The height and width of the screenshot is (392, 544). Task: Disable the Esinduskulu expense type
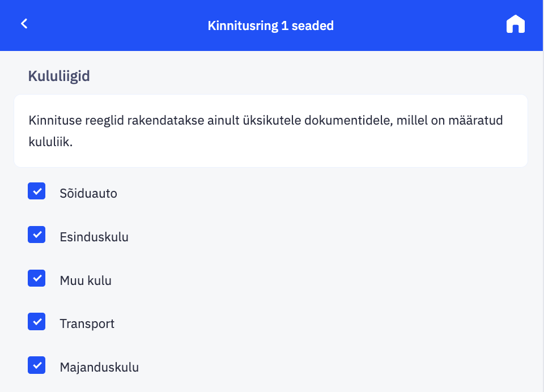[x=36, y=235]
